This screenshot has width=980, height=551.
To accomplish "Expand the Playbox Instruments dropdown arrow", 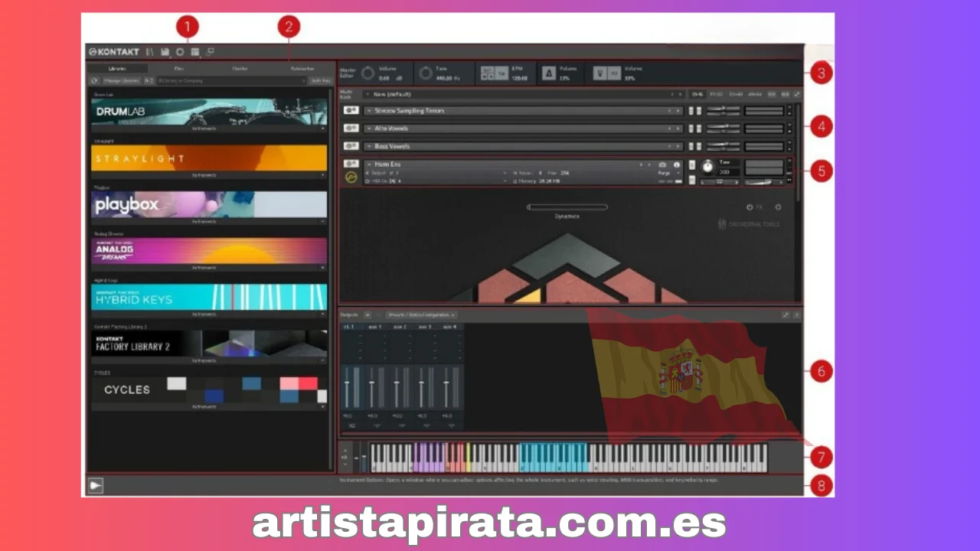I will click(322, 221).
